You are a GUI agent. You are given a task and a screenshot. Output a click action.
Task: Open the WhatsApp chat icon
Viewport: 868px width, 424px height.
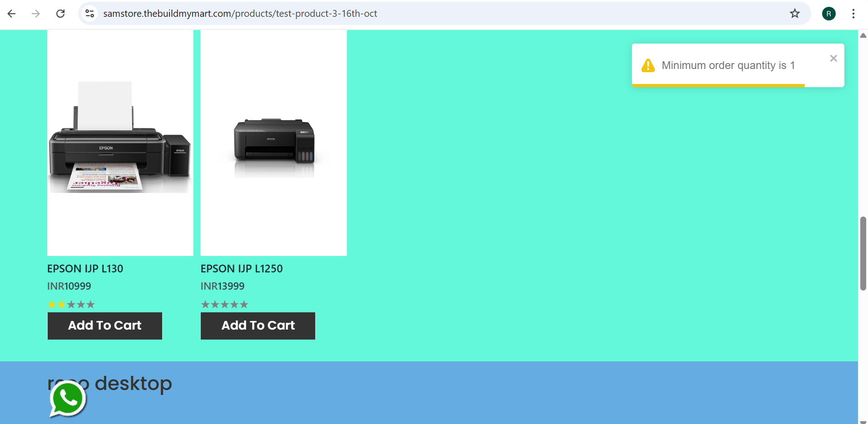[x=68, y=399]
